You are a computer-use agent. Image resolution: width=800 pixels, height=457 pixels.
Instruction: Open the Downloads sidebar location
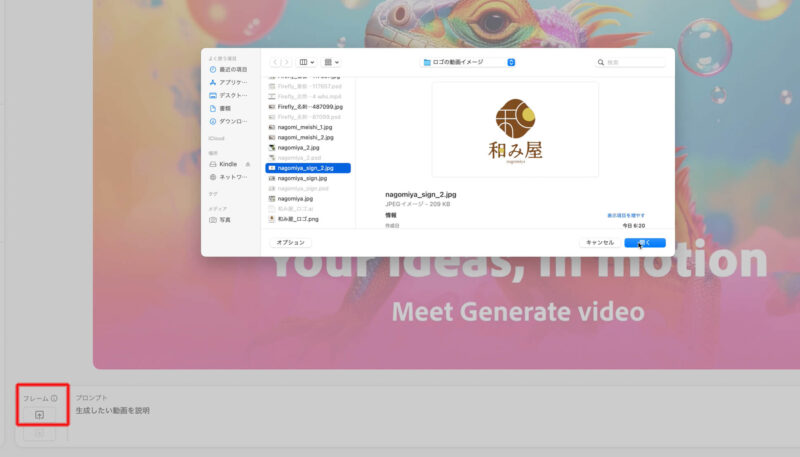228,121
